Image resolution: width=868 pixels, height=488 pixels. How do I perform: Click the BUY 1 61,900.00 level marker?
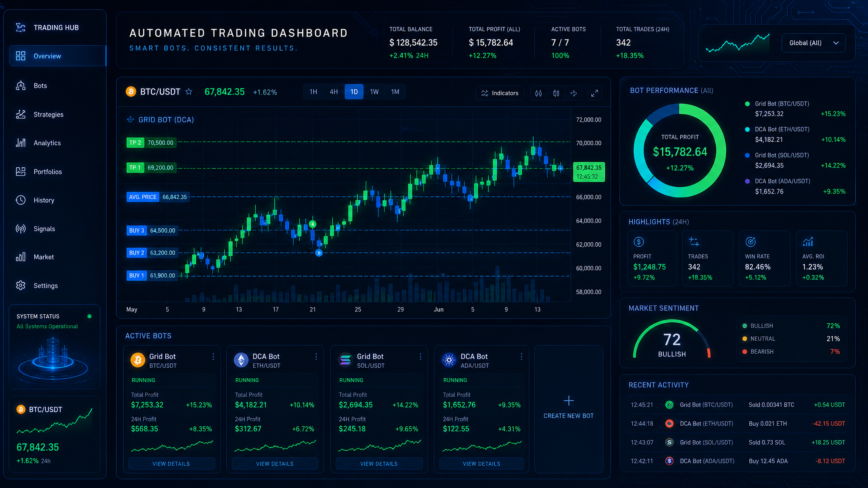152,275
